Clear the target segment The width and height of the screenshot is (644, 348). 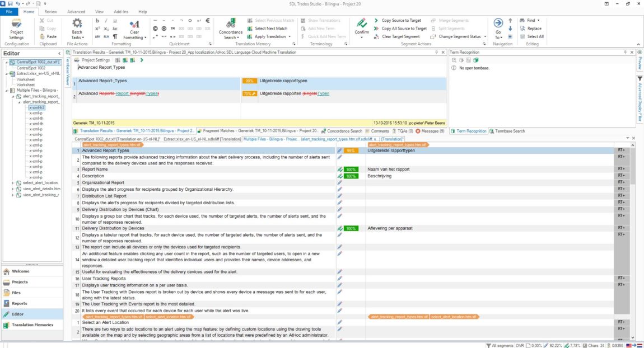tap(396, 36)
